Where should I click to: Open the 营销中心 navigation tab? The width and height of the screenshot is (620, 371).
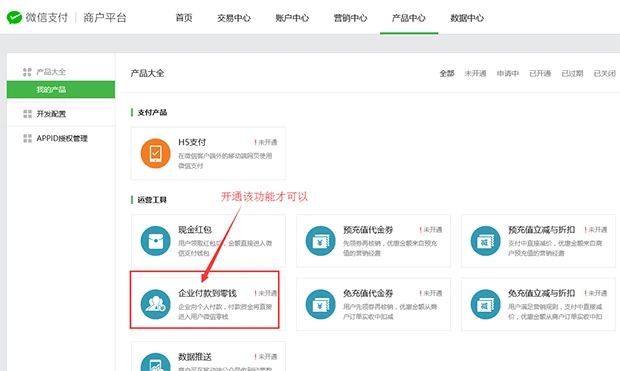[x=350, y=18]
